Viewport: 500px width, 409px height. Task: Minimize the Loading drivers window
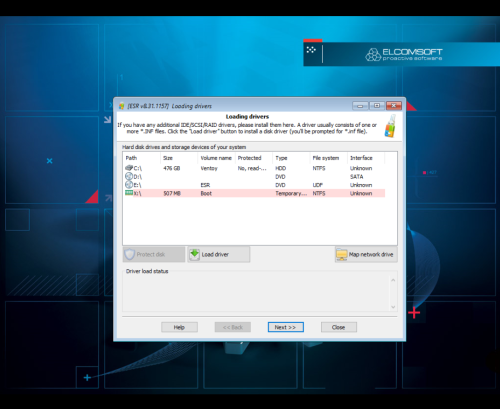[360, 106]
